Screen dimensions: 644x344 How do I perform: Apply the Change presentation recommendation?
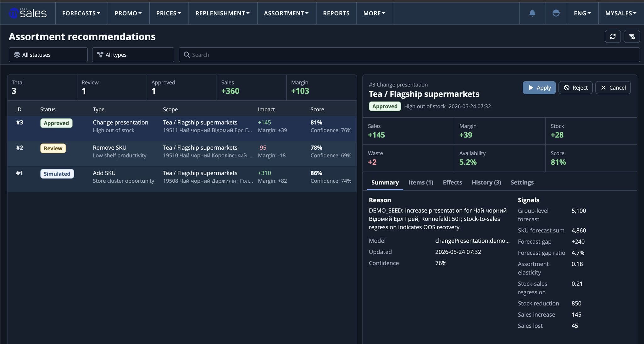point(539,88)
